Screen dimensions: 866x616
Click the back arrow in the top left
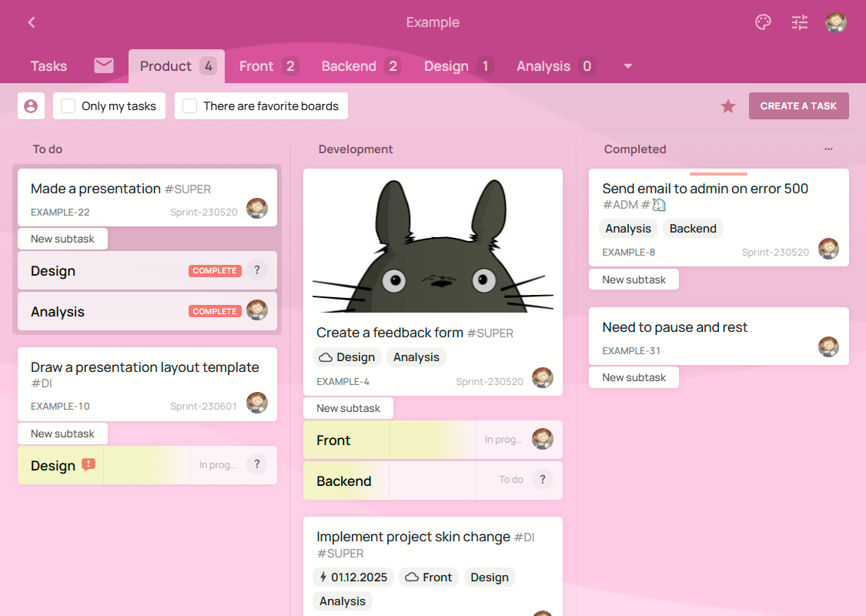pos(31,22)
